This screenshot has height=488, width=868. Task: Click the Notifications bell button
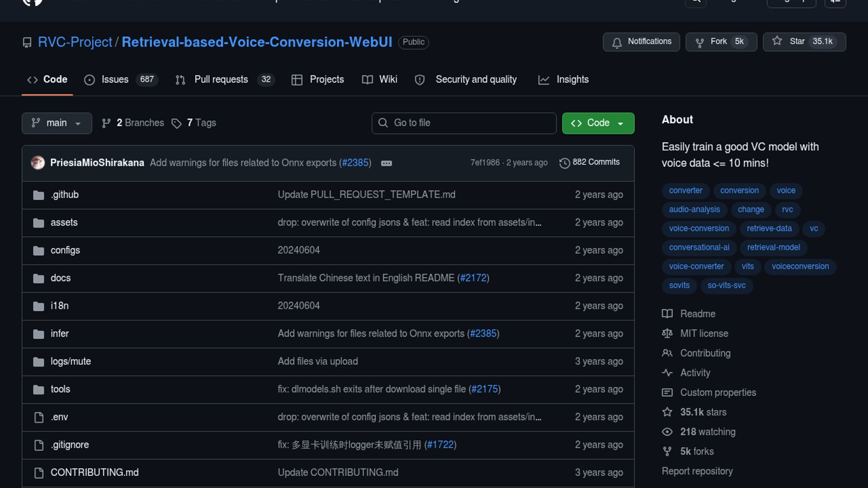(641, 42)
